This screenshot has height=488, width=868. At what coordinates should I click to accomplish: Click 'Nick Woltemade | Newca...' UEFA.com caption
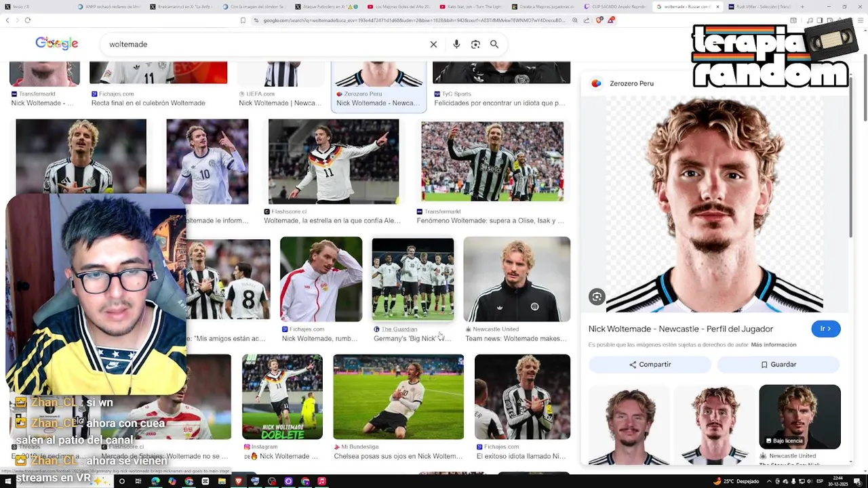click(x=280, y=103)
